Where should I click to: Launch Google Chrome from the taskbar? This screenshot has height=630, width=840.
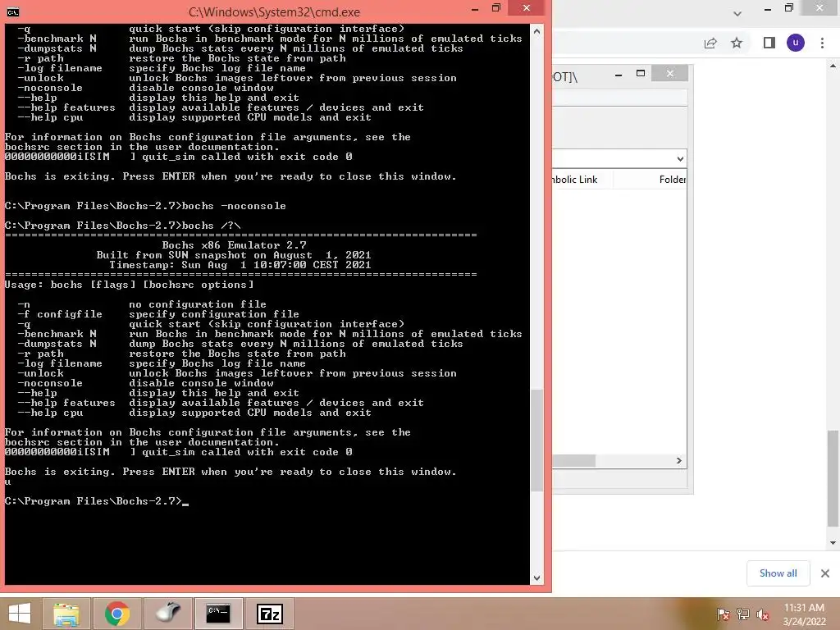116,614
